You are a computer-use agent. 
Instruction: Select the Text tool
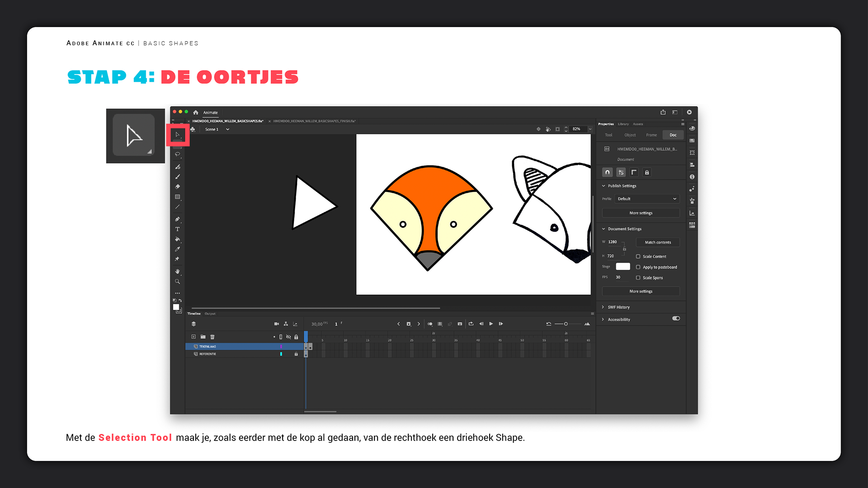[x=178, y=230]
